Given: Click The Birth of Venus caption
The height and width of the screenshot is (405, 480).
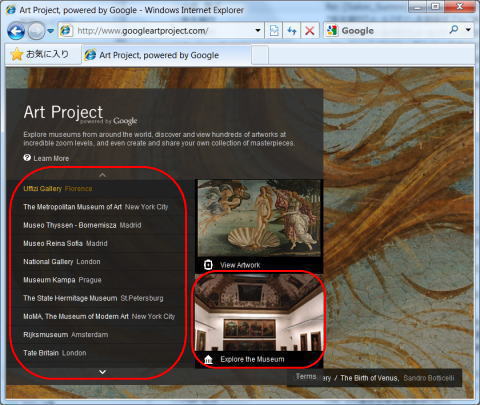Looking at the screenshot, I should (x=369, y=378).
